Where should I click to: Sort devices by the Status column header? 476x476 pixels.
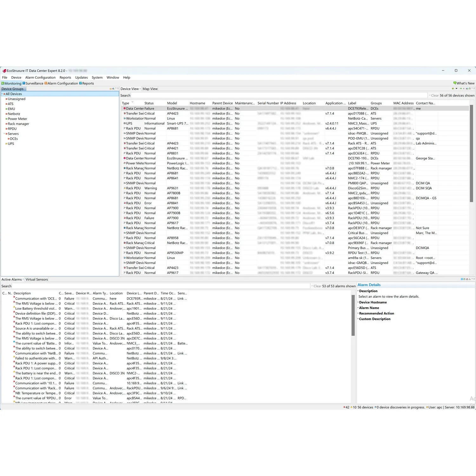click(x=149, y=103)
